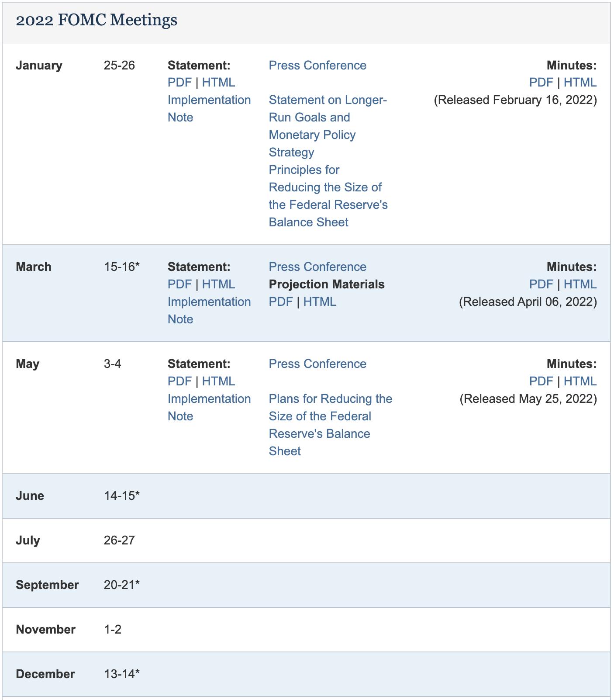Open May Press Conference link
614x700 pixels.
(x=317, y=364)
